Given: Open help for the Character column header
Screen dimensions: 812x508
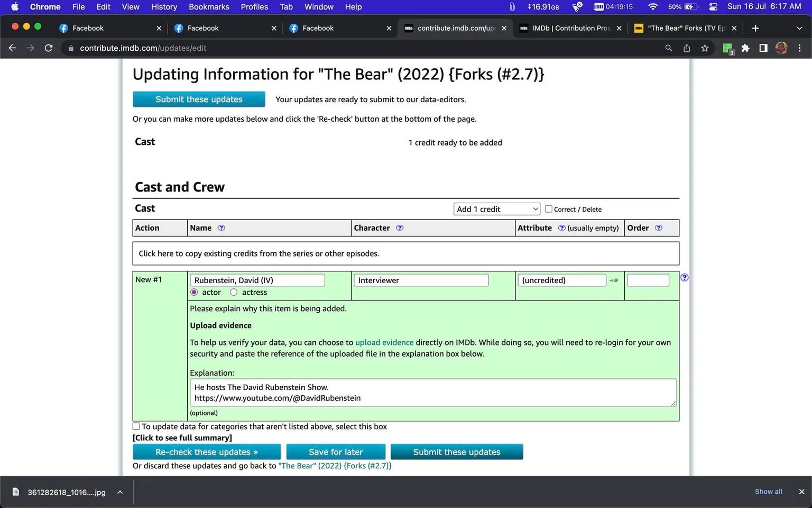Looking at the screenshot, I should (x=400, y=228).
